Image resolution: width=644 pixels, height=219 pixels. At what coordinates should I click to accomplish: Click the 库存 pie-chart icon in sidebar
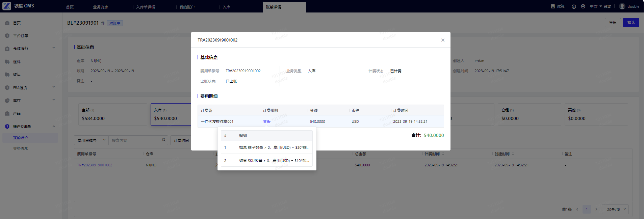[7, 101]
